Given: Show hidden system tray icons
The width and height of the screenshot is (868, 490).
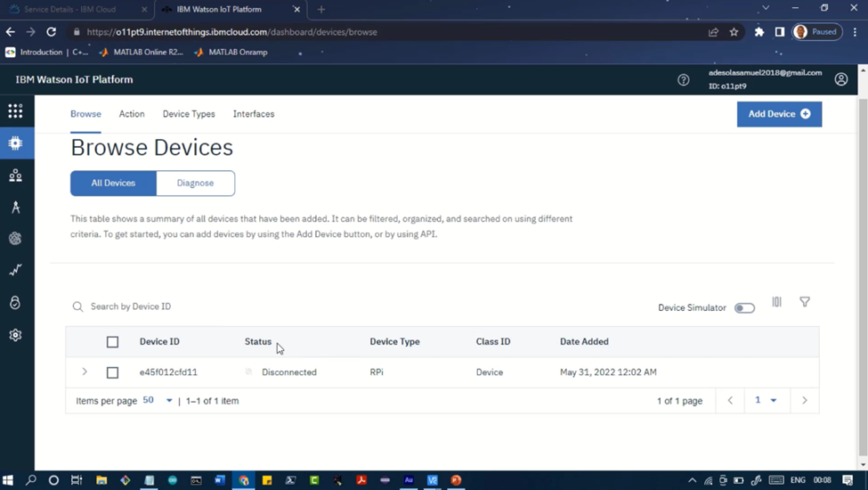Looking at the screenshot, I should (x=692, y=480).
